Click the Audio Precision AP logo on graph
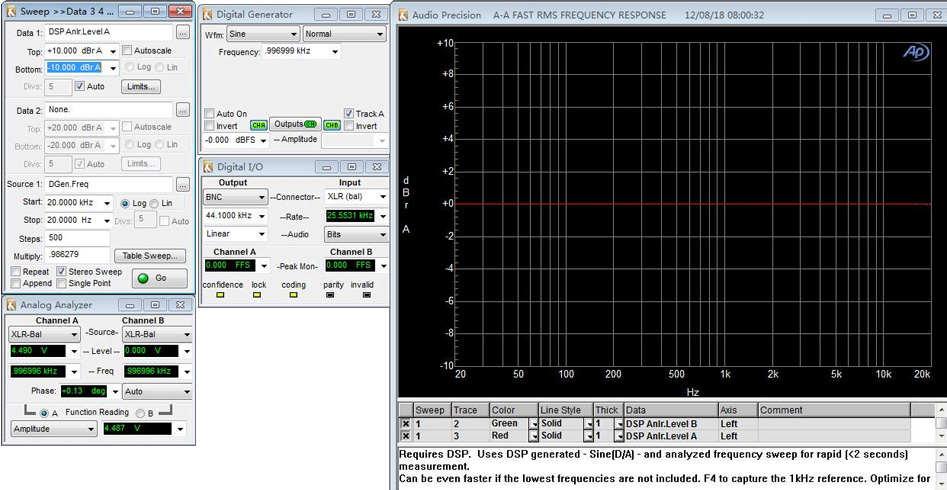 coord(916,53)
